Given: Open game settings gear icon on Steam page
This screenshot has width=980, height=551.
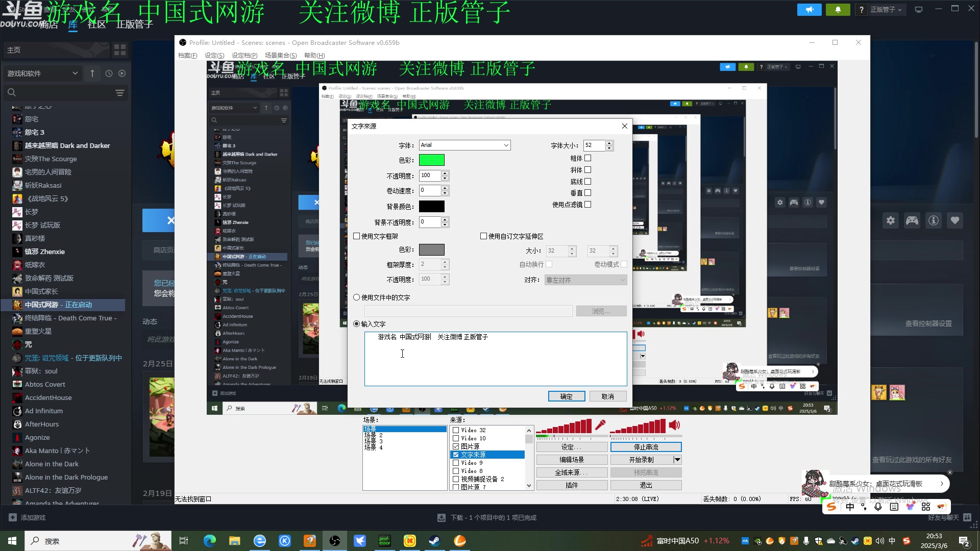Looking at the screenshot, I should tap(891, 220).
